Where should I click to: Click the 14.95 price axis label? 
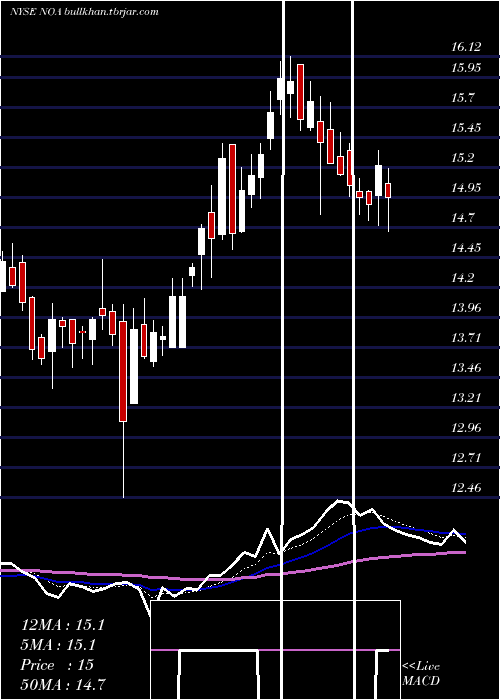pos(467,188)
